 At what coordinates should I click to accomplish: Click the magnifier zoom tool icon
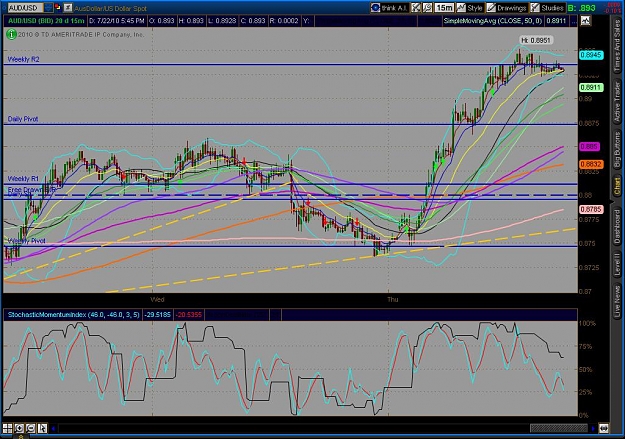pos(427,8)
